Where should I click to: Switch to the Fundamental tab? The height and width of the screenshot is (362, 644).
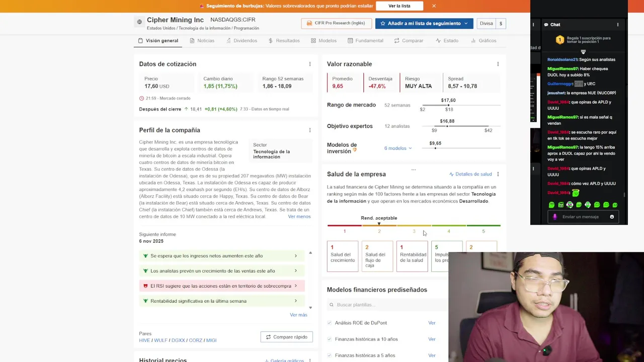pos(365,41)
